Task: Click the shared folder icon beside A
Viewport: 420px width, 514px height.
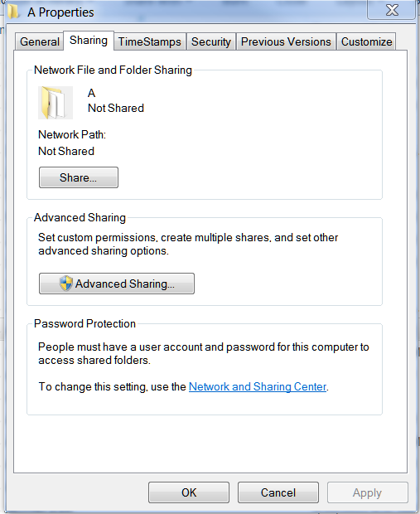Action: point(56,103)
